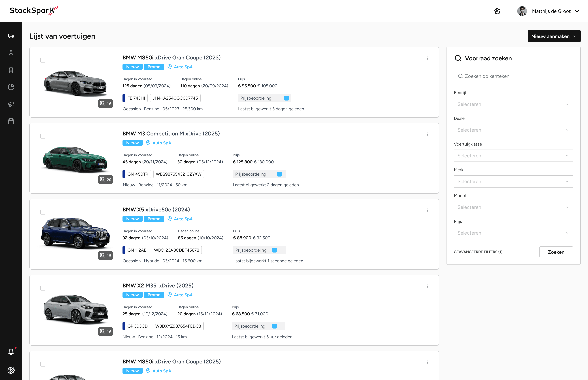Expand the Bedrijf dropdown
Viewport: 588px width, 380px height.
(x=513, y=104)
